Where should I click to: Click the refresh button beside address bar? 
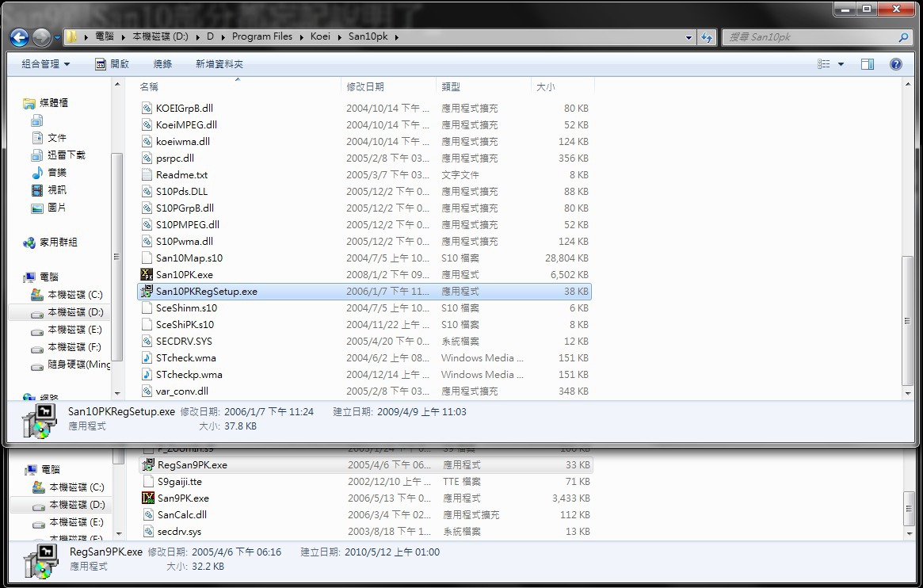707,37
